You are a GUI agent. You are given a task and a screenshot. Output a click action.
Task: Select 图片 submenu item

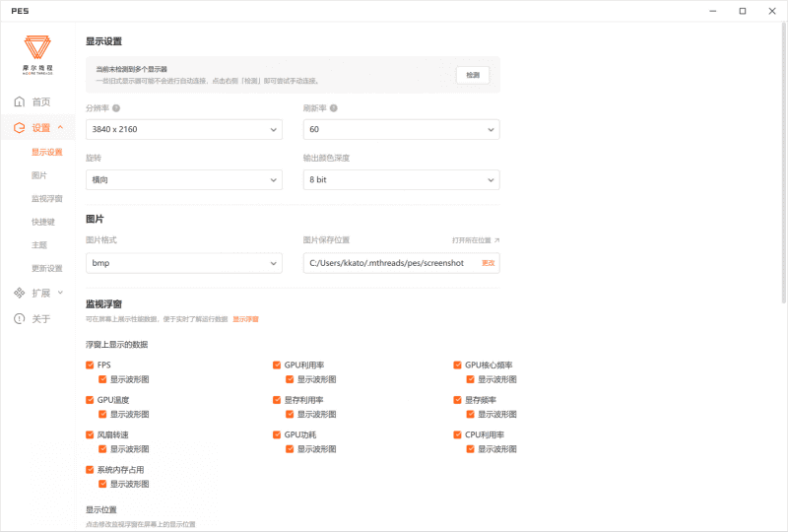[39, 175]
